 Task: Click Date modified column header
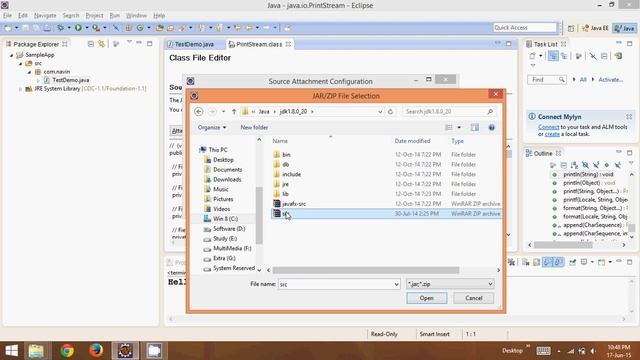click(412, 141)
